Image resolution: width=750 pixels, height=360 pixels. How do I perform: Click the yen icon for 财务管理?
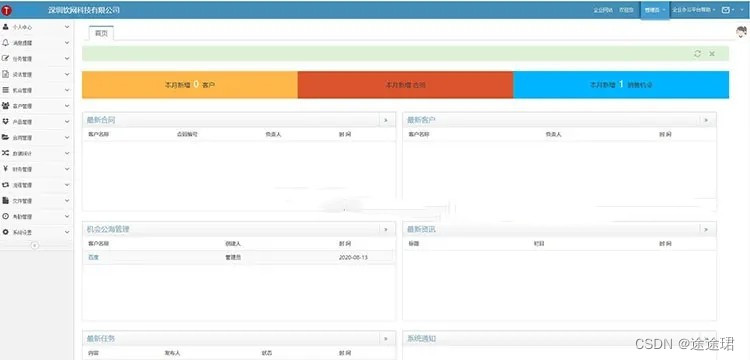(5, 169)
